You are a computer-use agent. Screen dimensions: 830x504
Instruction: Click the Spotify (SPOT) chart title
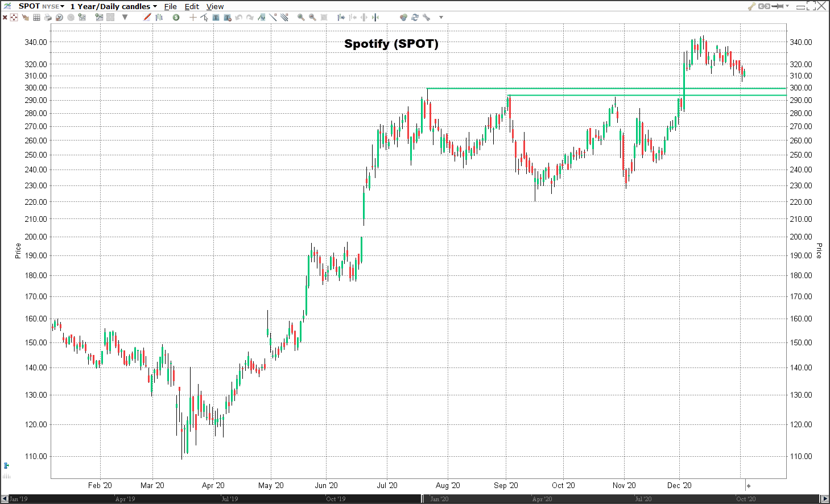click(391, 44)
